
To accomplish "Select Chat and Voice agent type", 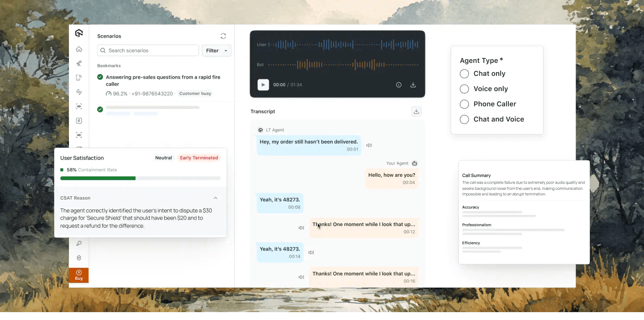I will (464, 119).
